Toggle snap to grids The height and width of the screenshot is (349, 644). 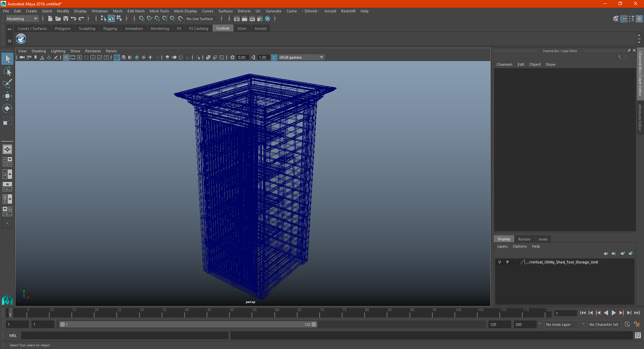[x=142, y=19]
